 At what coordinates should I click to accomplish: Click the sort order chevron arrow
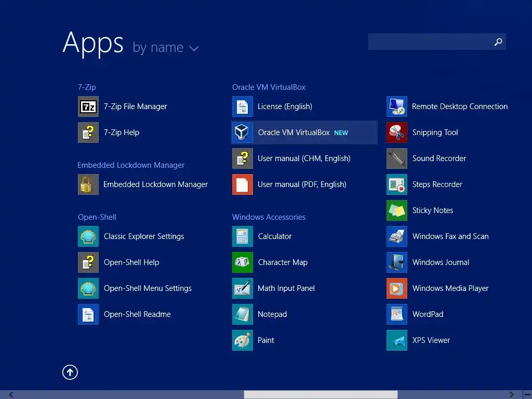[194, 48]
